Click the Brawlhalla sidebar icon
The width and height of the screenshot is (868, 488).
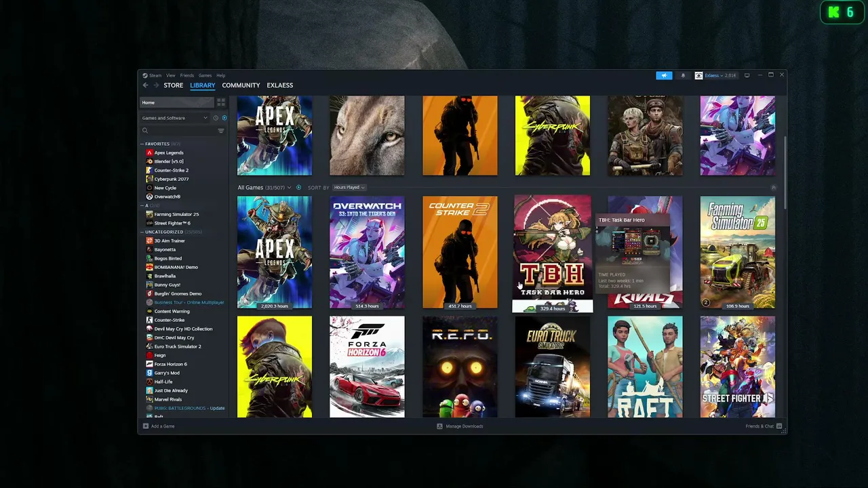pyautogui.click(x=149, y=276)
